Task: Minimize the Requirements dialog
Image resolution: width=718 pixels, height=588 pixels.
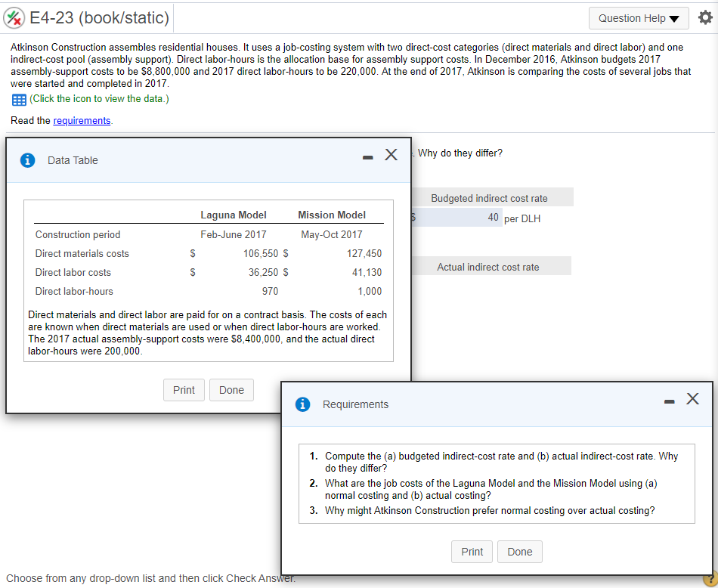Action: click(670, 401)
